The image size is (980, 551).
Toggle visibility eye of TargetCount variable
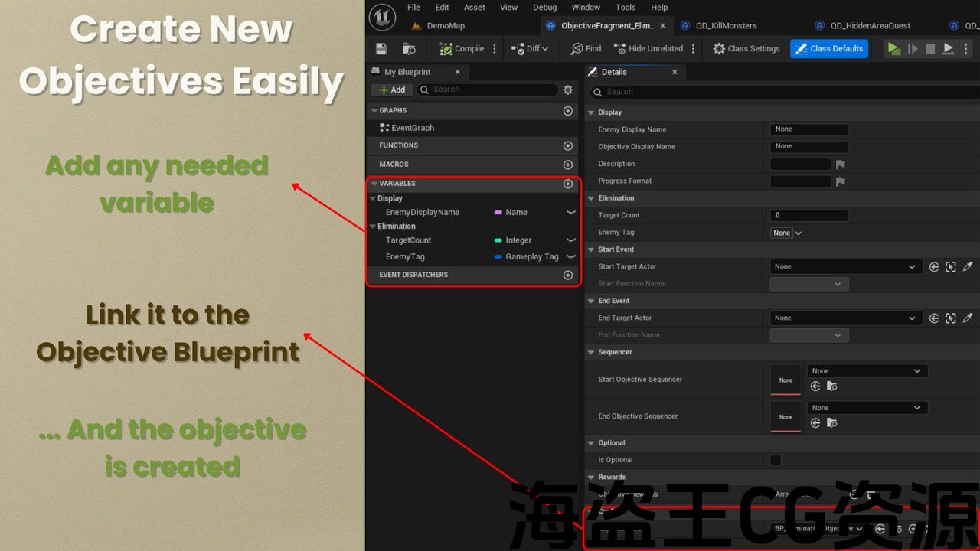point(570,240)
